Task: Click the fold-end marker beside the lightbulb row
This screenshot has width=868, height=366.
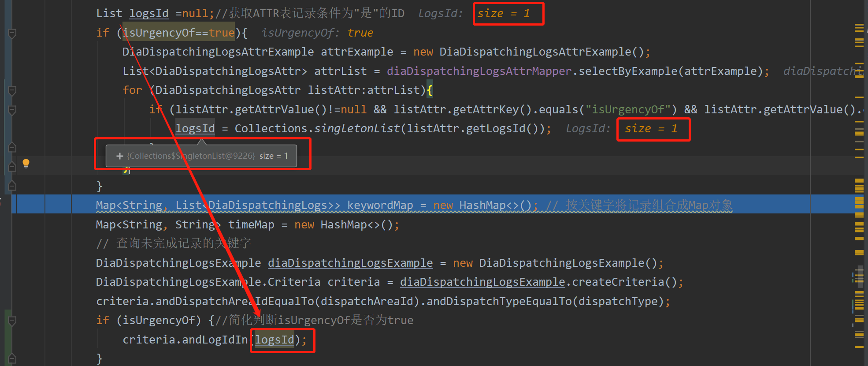Action: coord(12,166)
